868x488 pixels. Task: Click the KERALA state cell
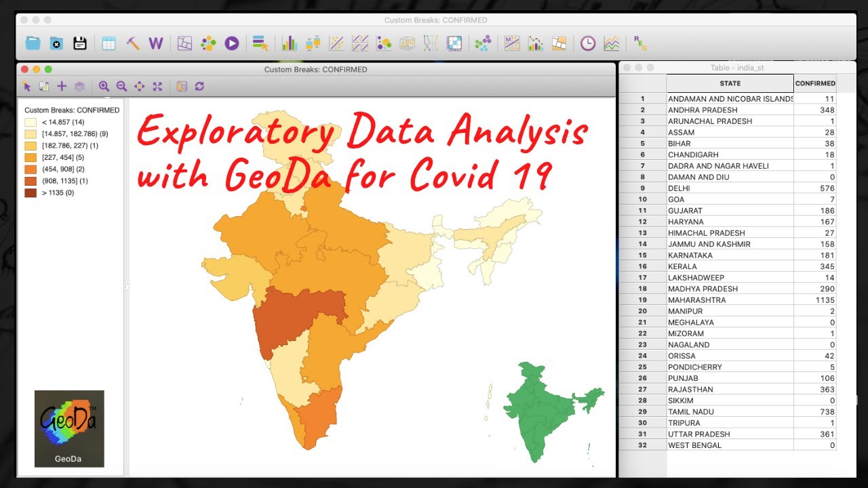730,266
